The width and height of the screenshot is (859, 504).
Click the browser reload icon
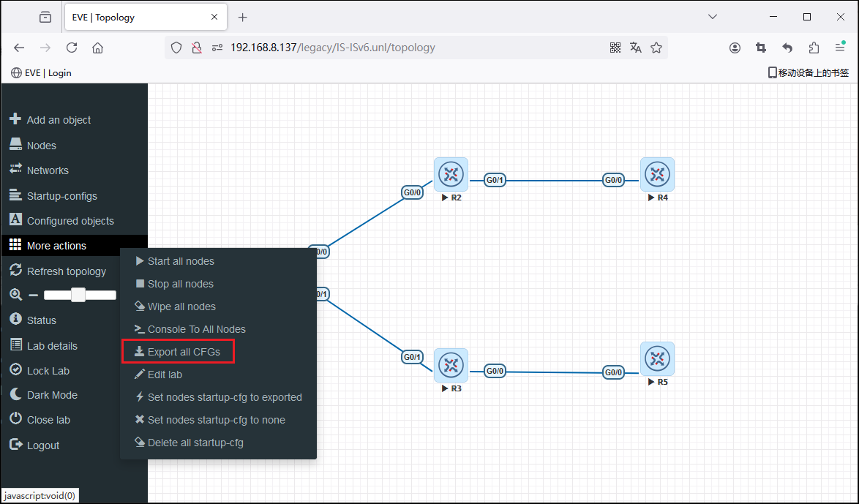72,48
